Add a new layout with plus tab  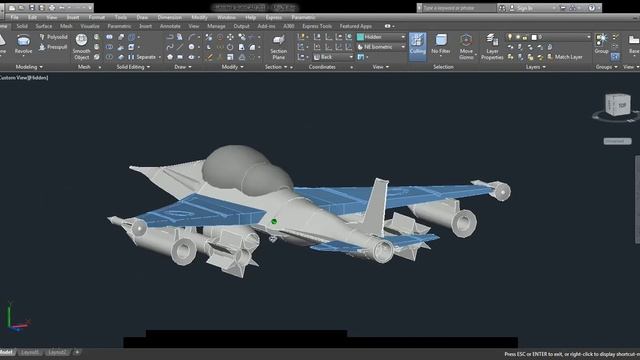(x=77, y=352)
